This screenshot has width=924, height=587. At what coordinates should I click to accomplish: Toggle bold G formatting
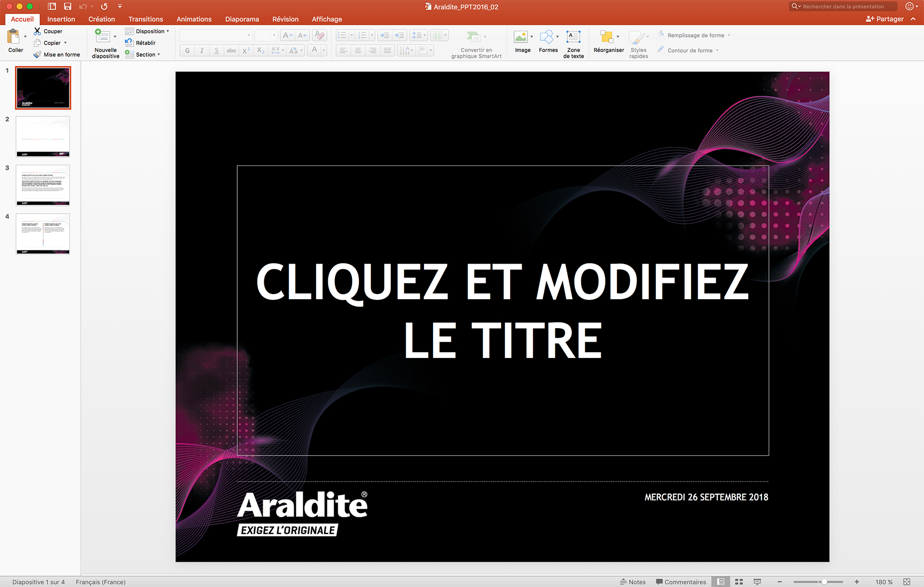[187, 51]
